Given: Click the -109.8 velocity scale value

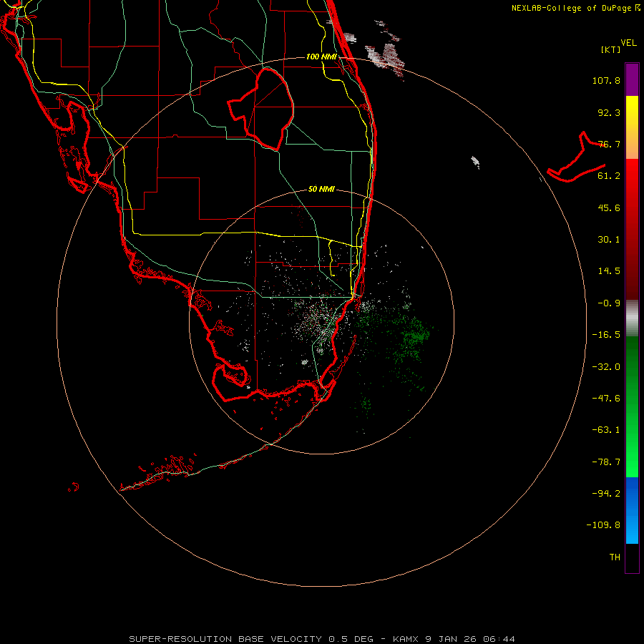Looking at the screenshot, I should pyautogui.click(x=603, y=525).
